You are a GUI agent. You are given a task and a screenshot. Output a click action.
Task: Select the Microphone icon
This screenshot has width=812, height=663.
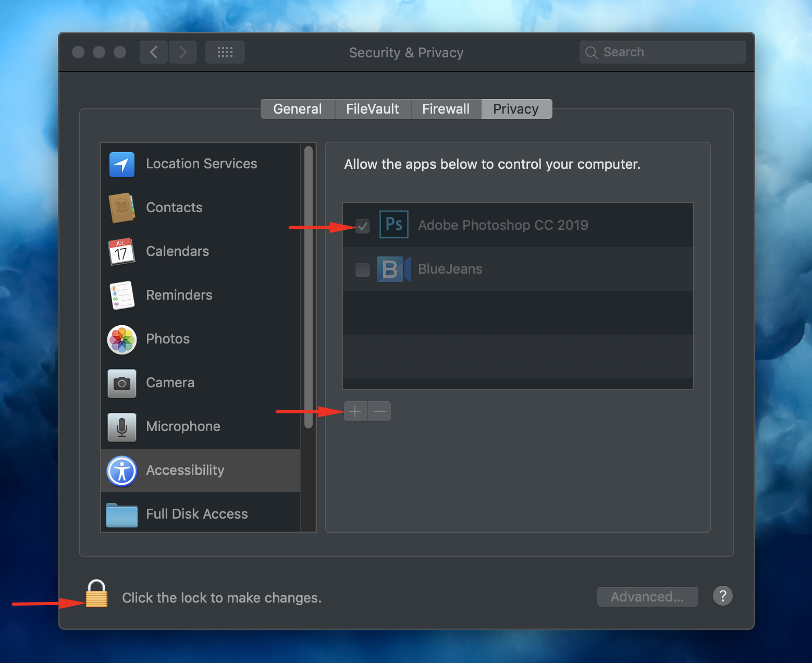(121, 427)
